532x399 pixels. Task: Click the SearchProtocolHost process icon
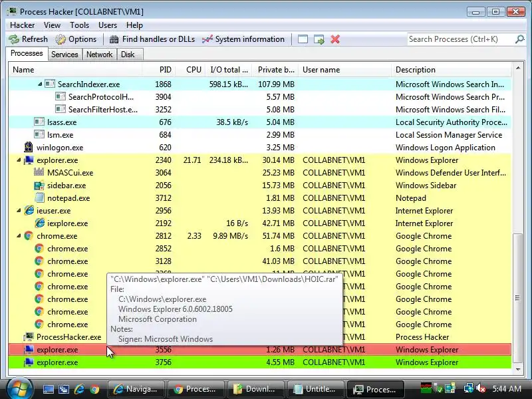(61, 96)
